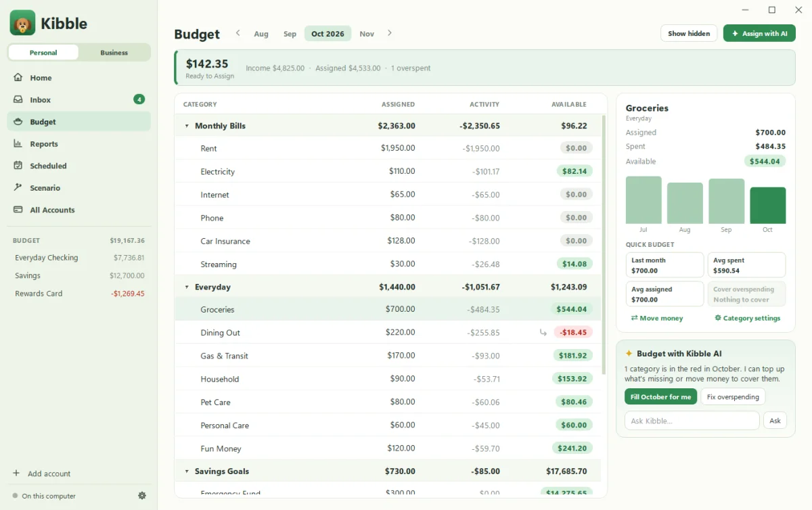This screenshot has height=510, width=812.
Task: Click Groceries assigned amount $700.00
Action: click(x=400, y=309)
